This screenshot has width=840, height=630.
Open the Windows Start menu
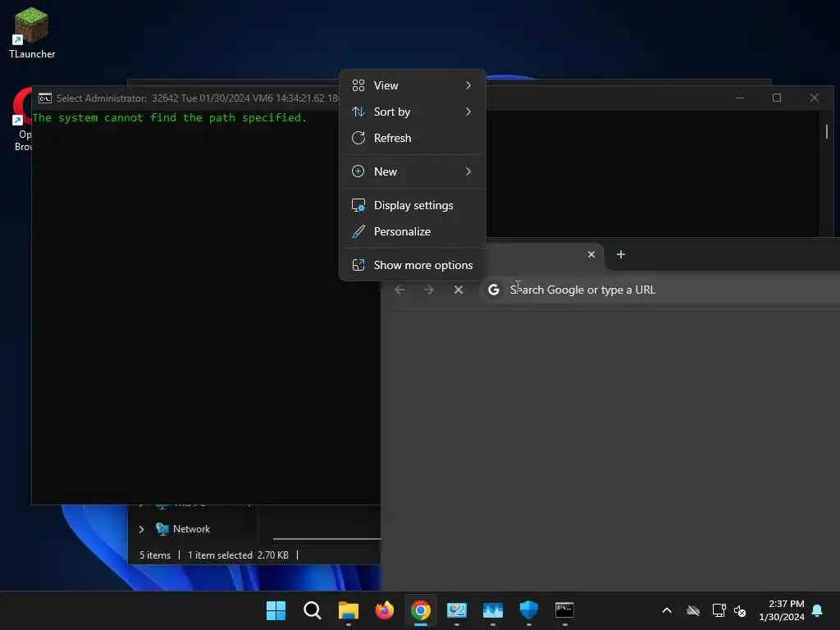[x=276, y=610]
